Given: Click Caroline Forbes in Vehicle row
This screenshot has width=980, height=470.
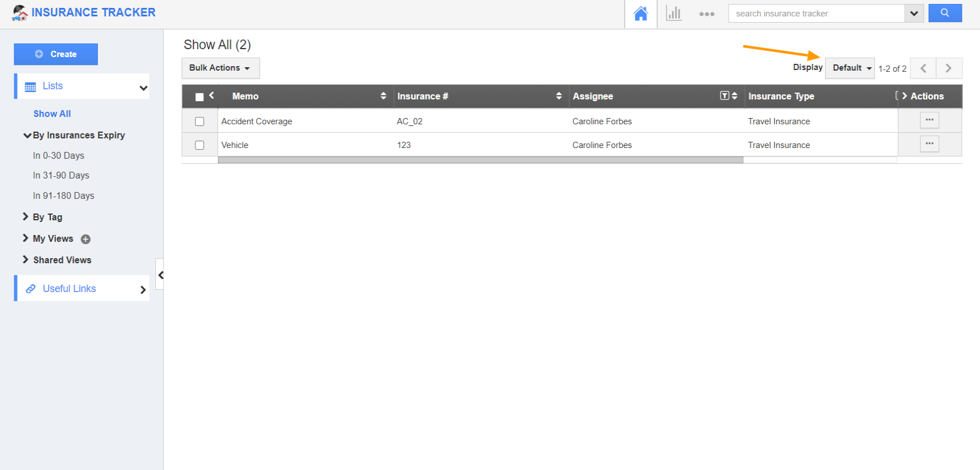Looking at the screenshot, I should coord(602,145).
